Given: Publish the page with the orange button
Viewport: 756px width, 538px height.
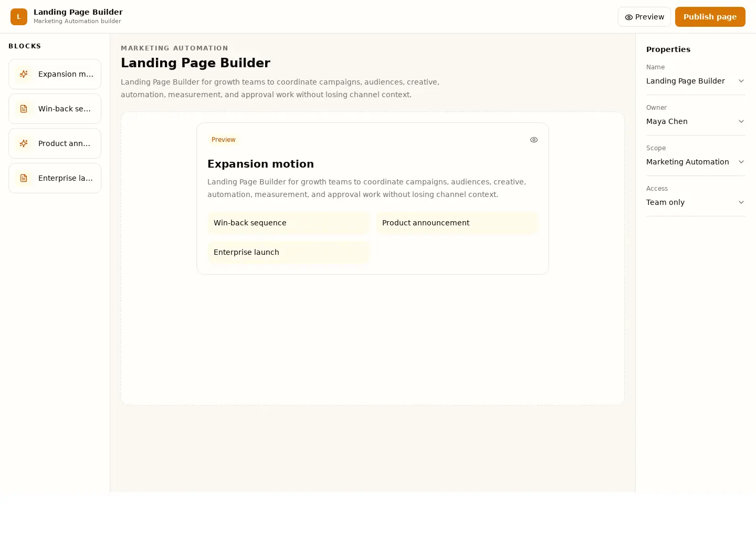Looking at the screenshot, I should [x=710, y=17].
